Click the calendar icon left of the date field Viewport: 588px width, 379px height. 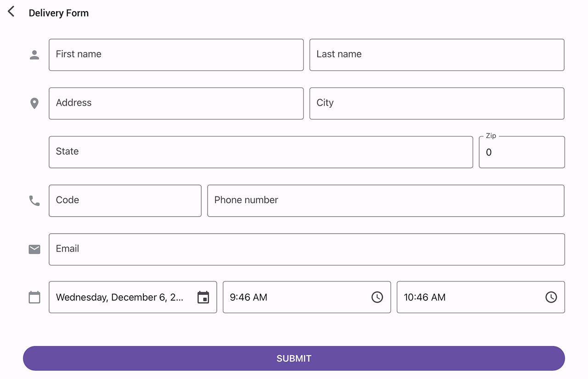pyautogui.click(x=34, y=298)
